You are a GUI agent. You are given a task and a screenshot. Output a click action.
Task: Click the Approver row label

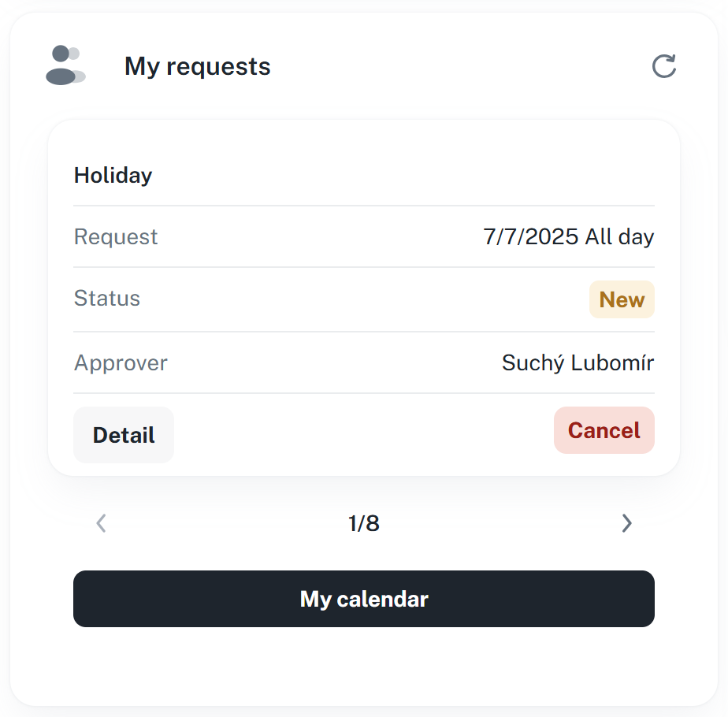[121, 363]
